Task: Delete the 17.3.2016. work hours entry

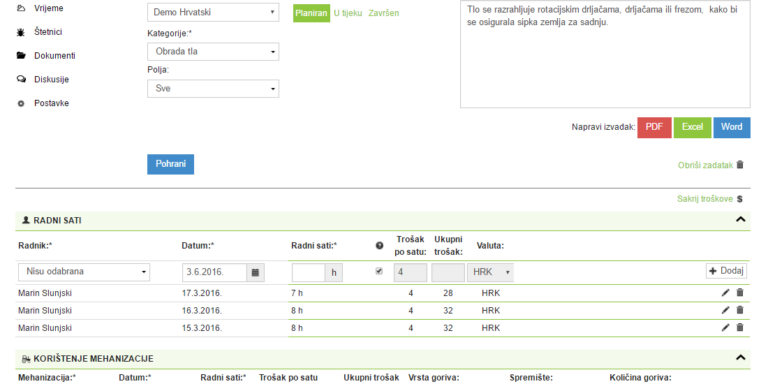Action: point(740,293)
